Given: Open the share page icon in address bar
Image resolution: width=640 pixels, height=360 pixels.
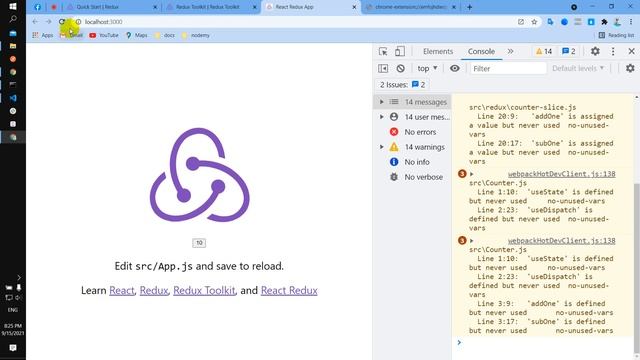Looking at the screenshot, I should [x=521, y=22].
